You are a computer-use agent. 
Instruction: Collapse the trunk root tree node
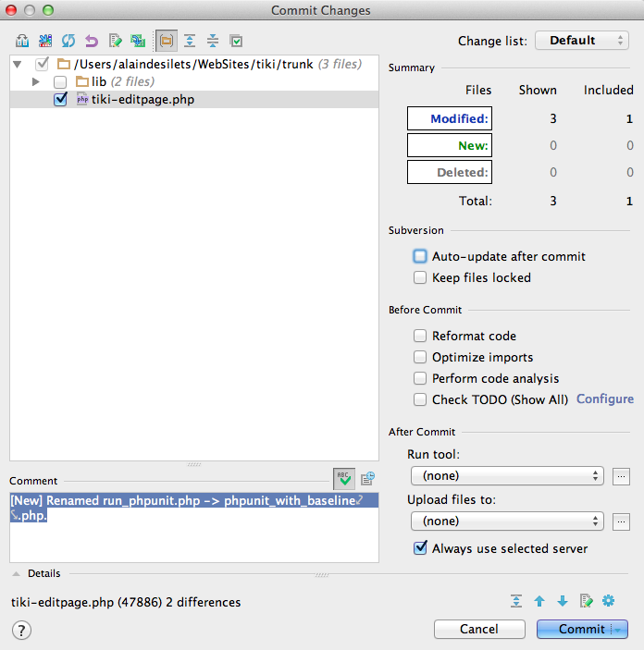pyautogui.click(x=18, y=64)
